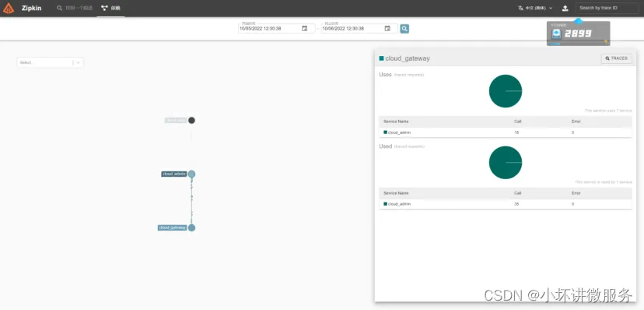Click the Select service filter box
The width and height of the screenshot is (644, 310).
tap(50, 62)
